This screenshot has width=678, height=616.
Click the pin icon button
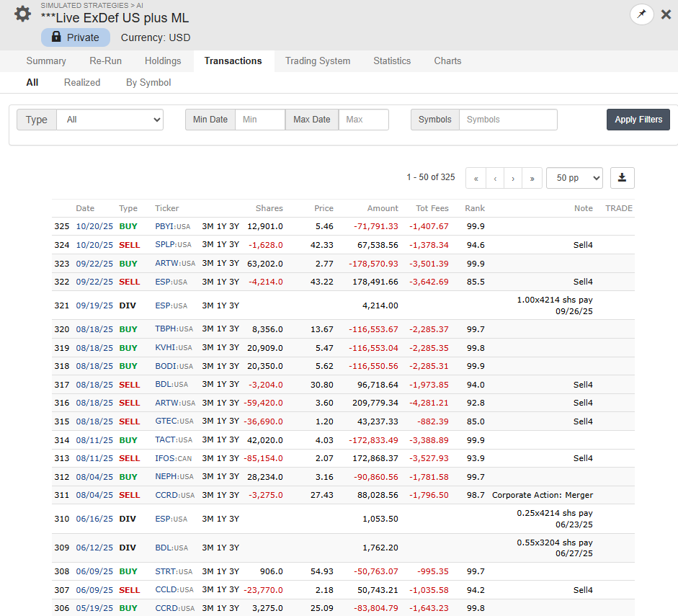(641, 14)
